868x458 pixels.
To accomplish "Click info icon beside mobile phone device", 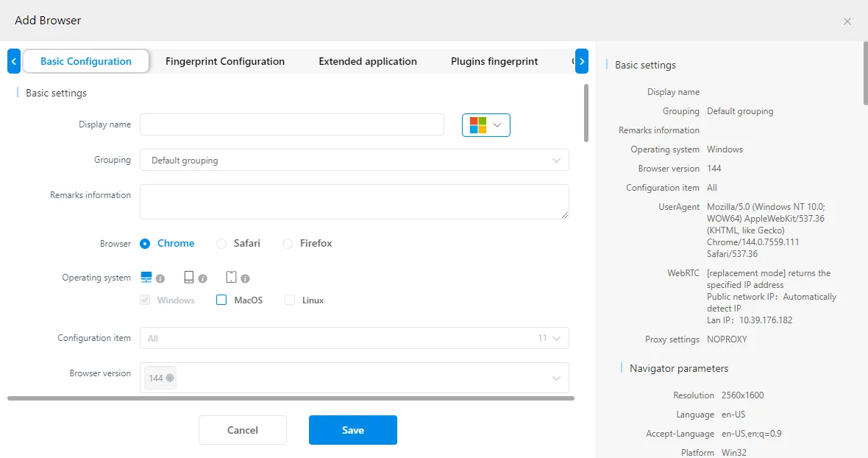I will 246,279.
